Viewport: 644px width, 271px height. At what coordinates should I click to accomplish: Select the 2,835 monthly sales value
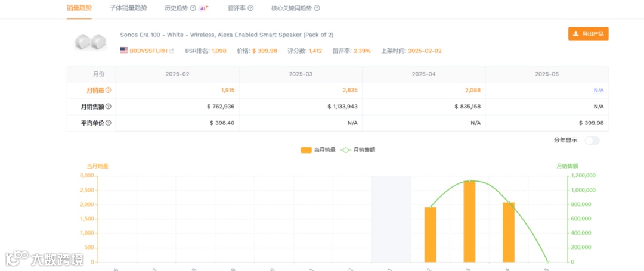[351, 90]
